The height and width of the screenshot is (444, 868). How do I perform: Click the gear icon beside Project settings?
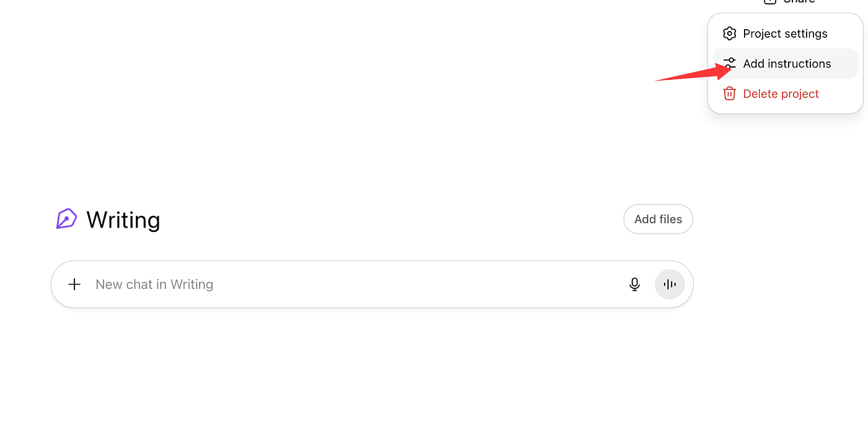point(730,33)
